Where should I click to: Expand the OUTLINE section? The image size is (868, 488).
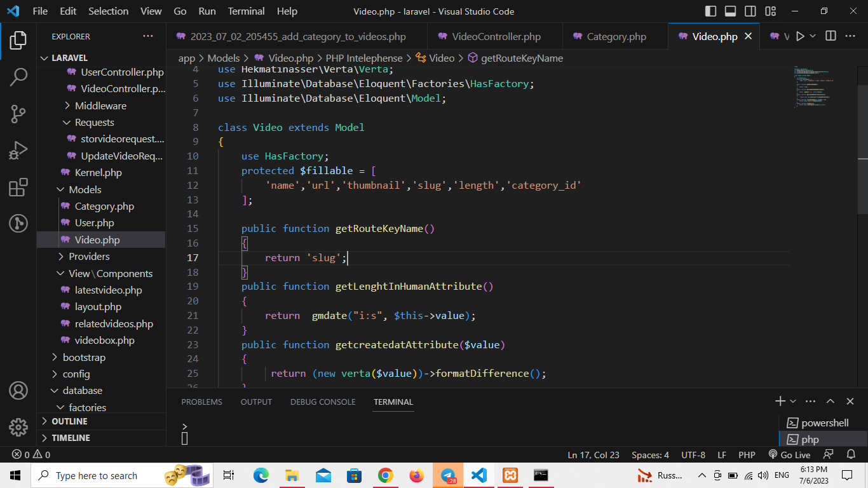[69, 421]
